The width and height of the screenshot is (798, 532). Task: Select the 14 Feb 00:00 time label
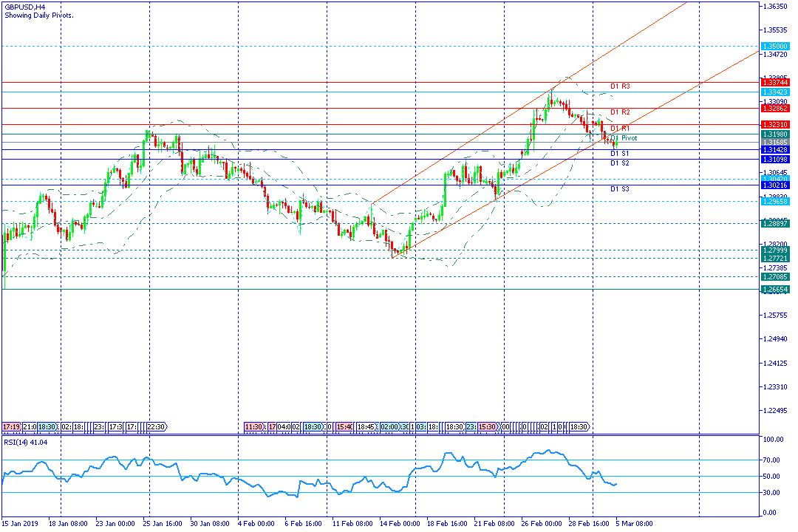[x=400, y=524]
